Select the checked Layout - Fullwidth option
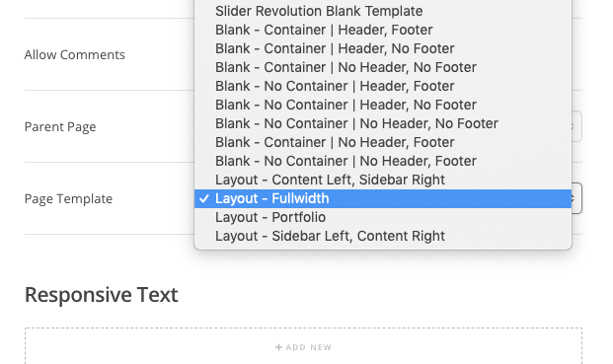The image size is (613, 364). (x=383, y=198)
